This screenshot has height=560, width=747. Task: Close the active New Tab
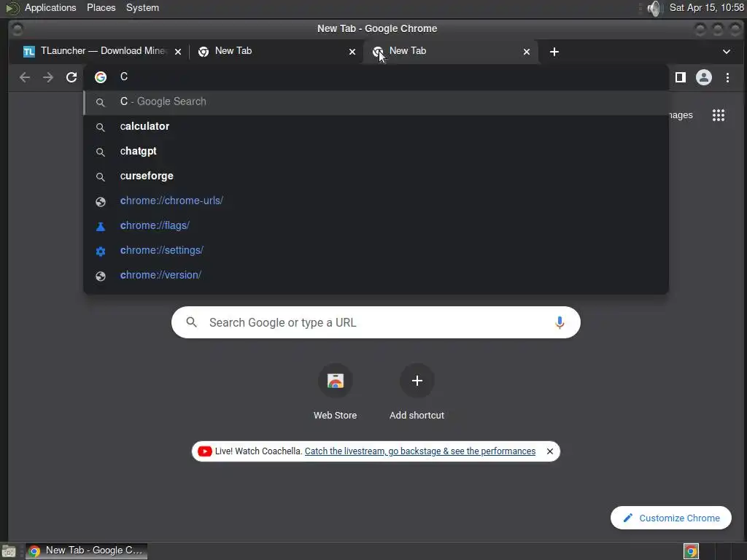click(x=527, y=52)
